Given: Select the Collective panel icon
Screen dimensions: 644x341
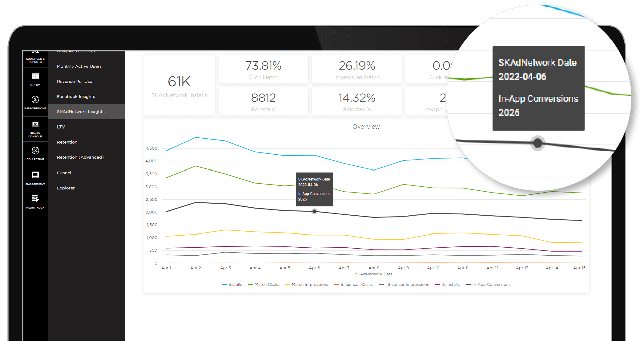Looking at the screenshot, I should (x=35, y=152).
